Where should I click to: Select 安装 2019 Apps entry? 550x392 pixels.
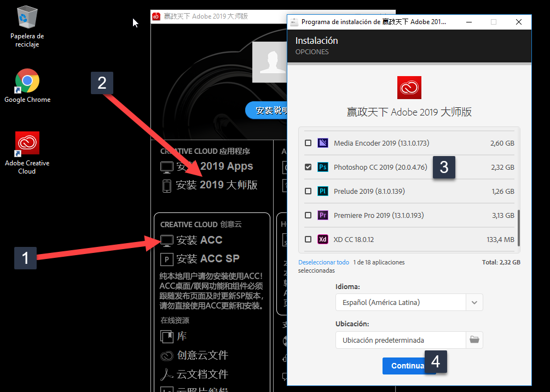[215, 166]
